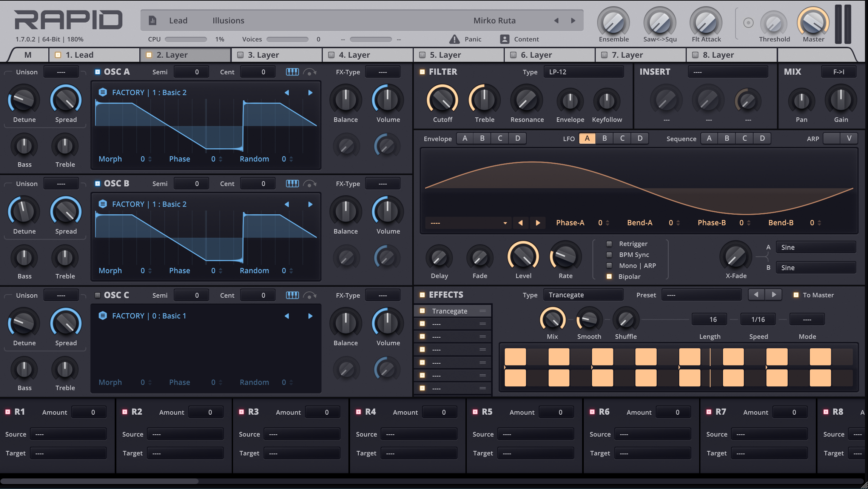
Task: Click the limiter circle icon near Threshold
Action: click(x=748, y=23)
